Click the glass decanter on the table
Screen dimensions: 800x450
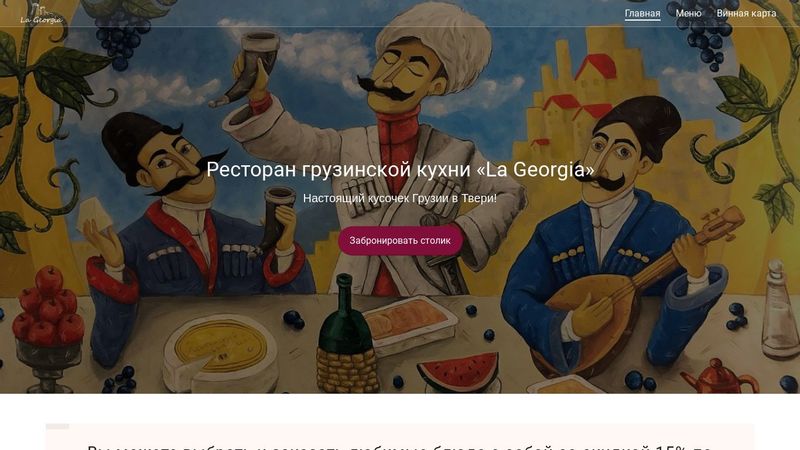point(780,311)
